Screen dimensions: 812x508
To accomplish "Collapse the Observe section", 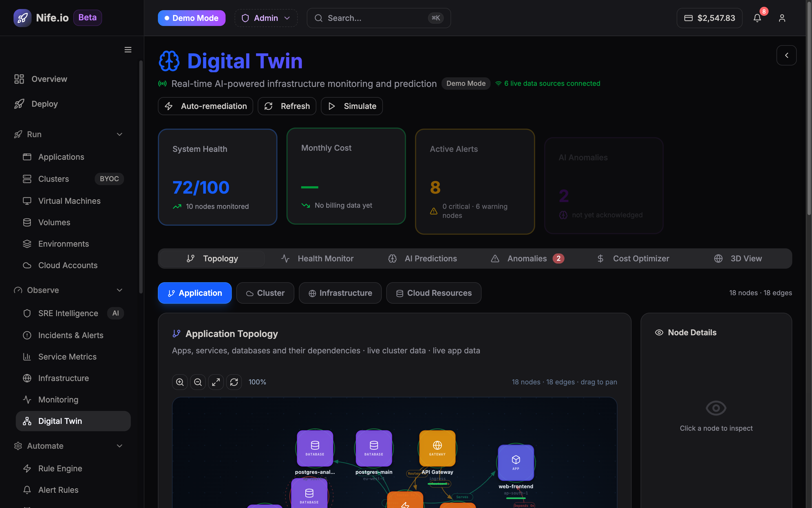I will [x=69, y=290].
